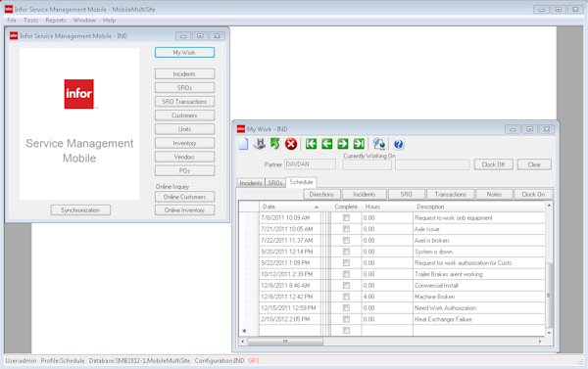Click the Date column header to sort
This screenshot has width=588, height=369.
[x=290, y=207]
